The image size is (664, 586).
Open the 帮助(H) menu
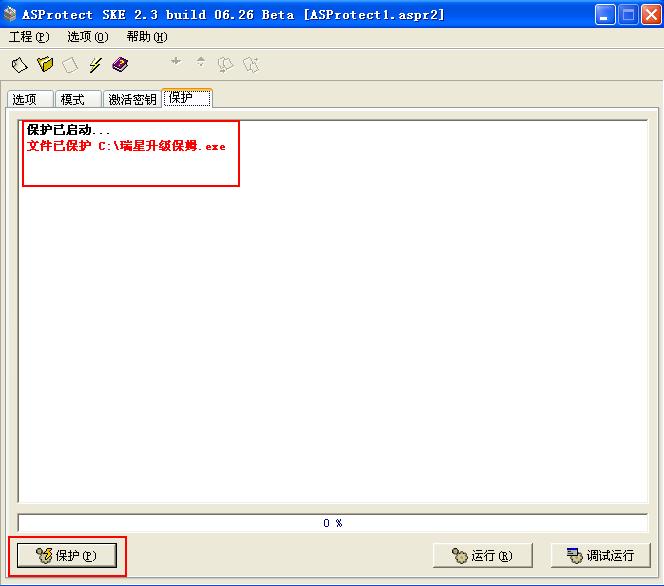point(147,37)
